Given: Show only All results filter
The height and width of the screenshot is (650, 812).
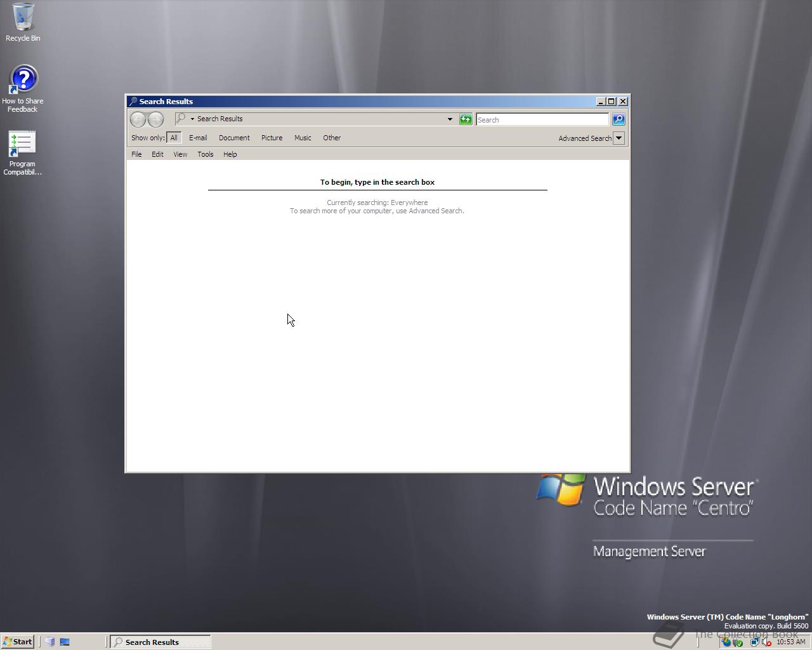Looking at the screenshot, I should 174,138.
